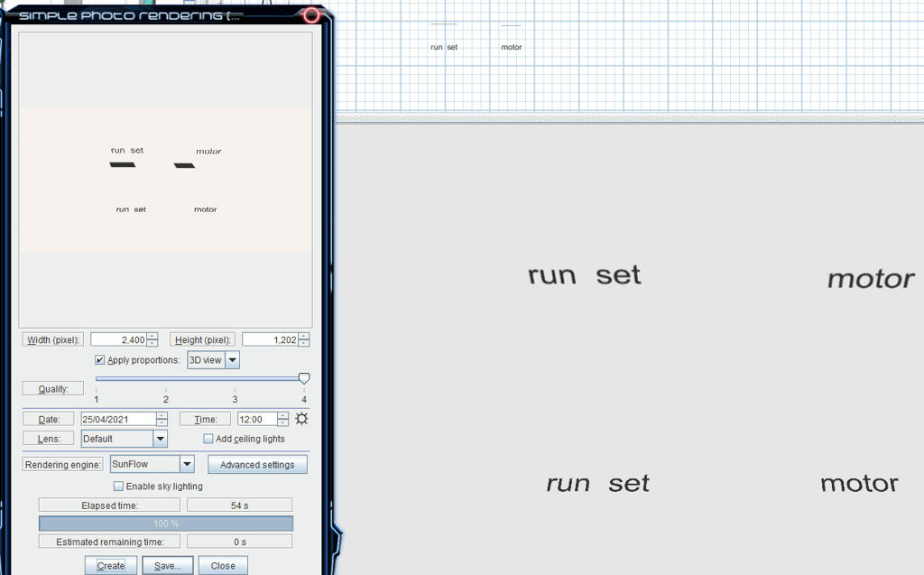Viewport: 924px width, 575px height.
Task: Click the 'run set' label in plan grid
Action: 444,47
